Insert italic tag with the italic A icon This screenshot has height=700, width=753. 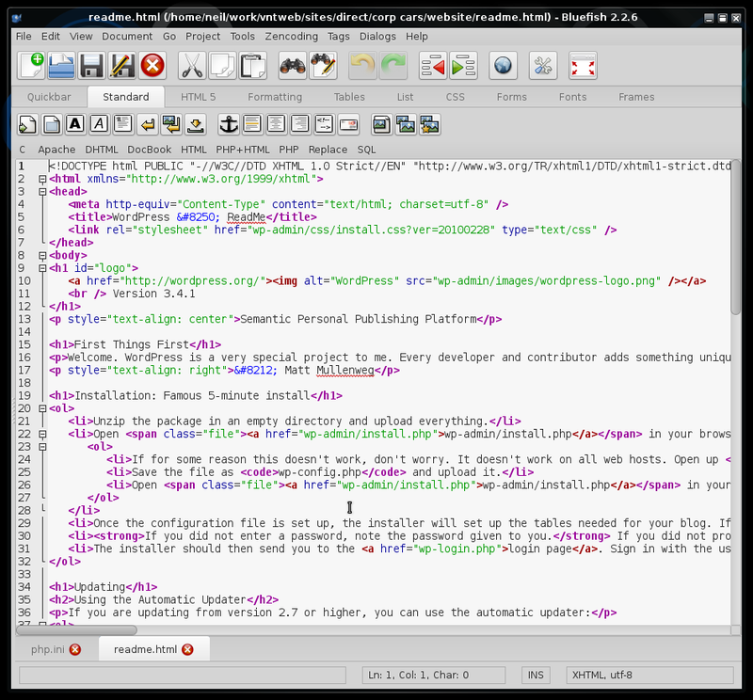(100, 124)
